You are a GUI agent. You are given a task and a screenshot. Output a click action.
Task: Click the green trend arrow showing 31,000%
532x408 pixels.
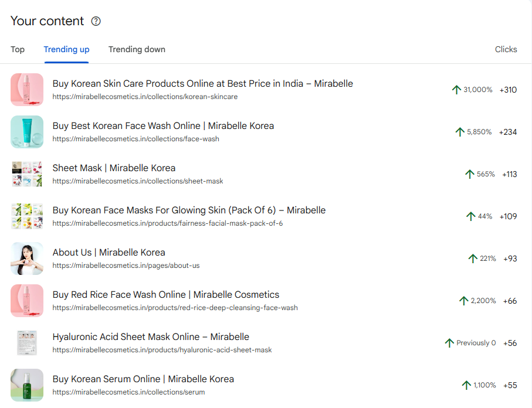456,89
